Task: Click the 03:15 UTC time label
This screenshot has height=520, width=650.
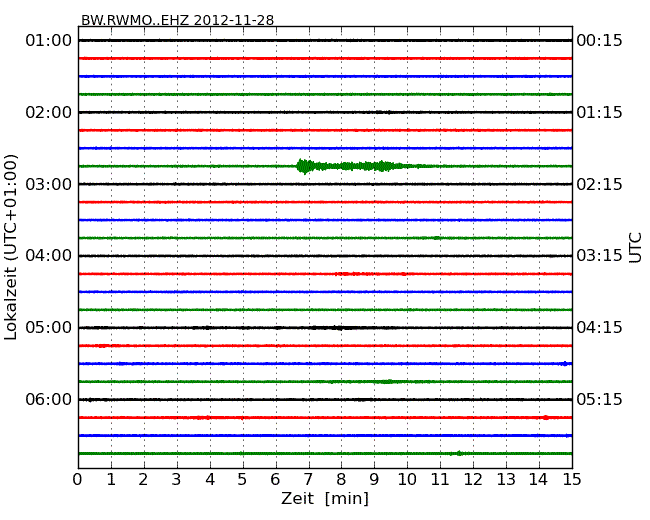Action: pos(599,256)
